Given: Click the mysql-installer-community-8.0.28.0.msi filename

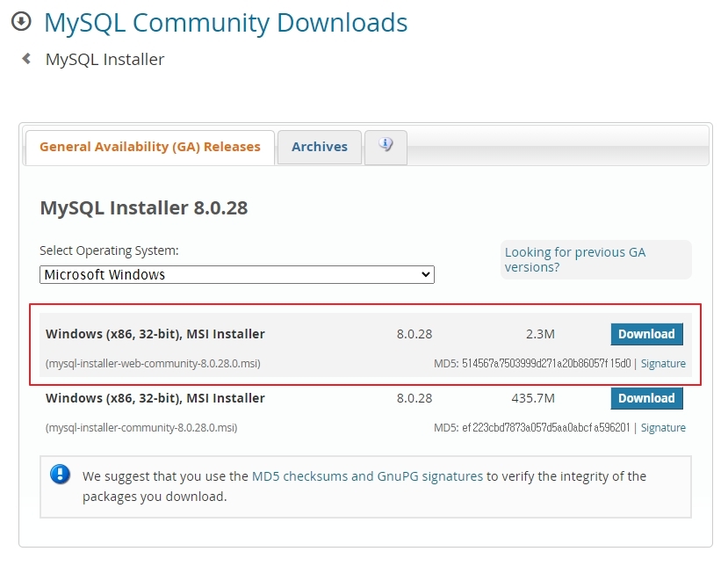Looking at the screenshot, I should tap(141, 427).
